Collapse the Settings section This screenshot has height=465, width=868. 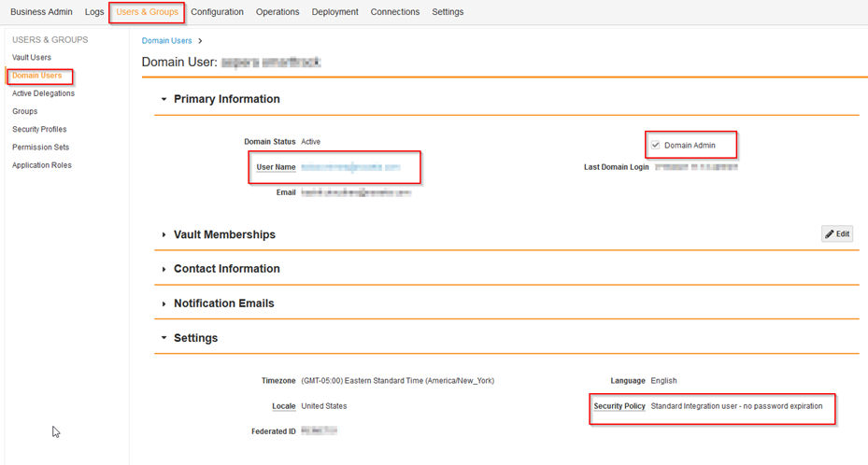[x=164, y=338]
